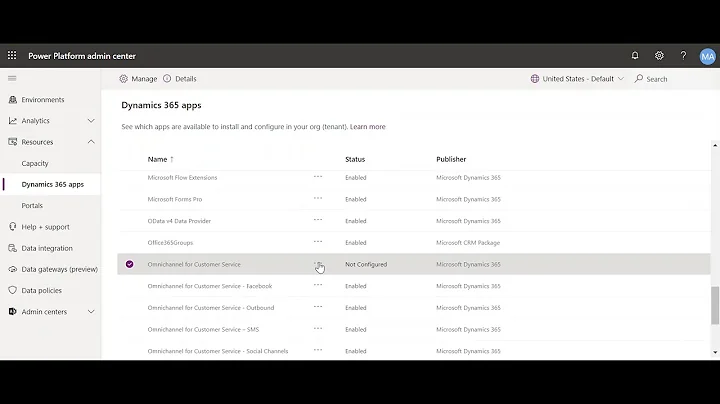Click the Analytics chart icon
The width and height of the screenshot is (720, 404).
pos(13,121)
